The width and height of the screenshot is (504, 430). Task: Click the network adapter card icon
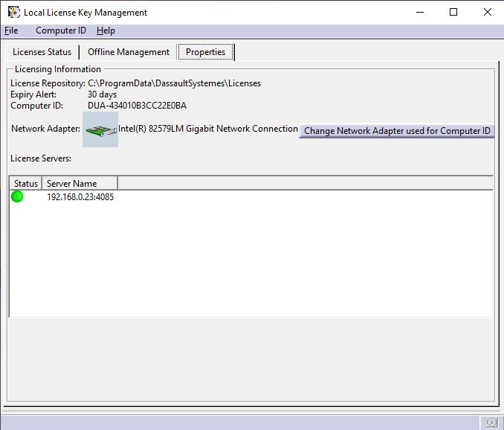[x=100, y=129]
